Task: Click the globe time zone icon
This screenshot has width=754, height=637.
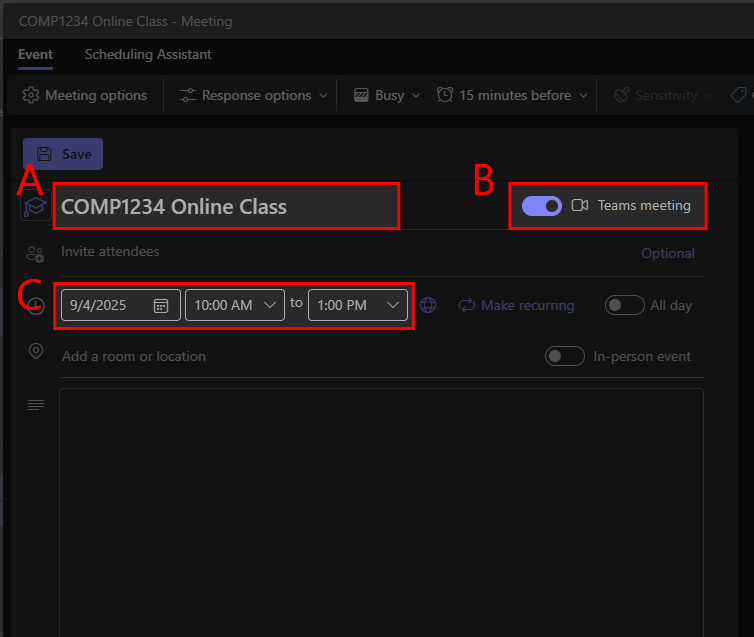Action: click(428, 305)
